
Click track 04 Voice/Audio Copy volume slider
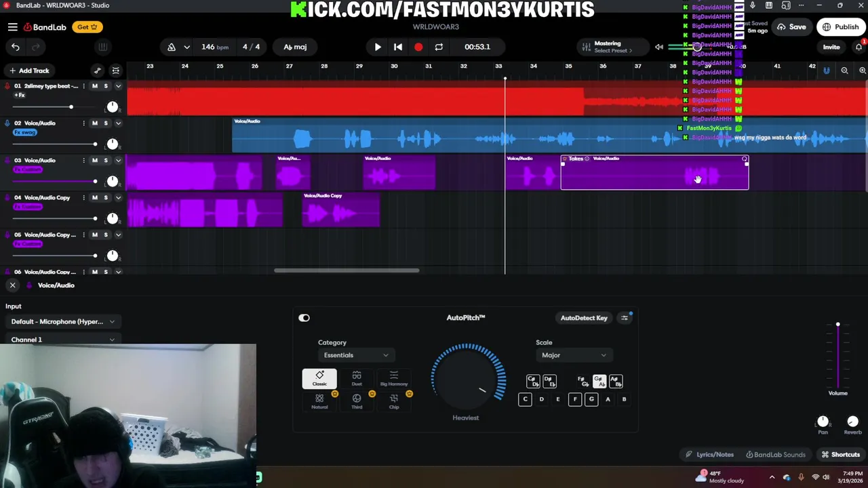tap(56, 218)
